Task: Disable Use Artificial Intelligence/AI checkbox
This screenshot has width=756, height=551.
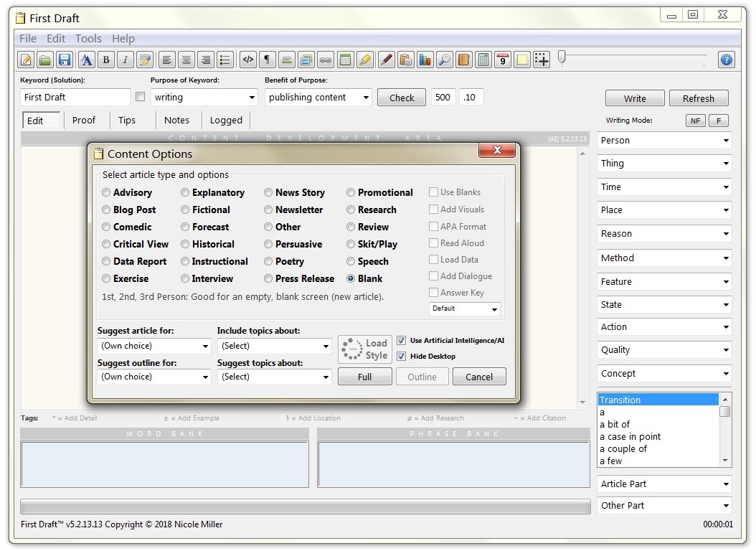Action: click(401, 340)
